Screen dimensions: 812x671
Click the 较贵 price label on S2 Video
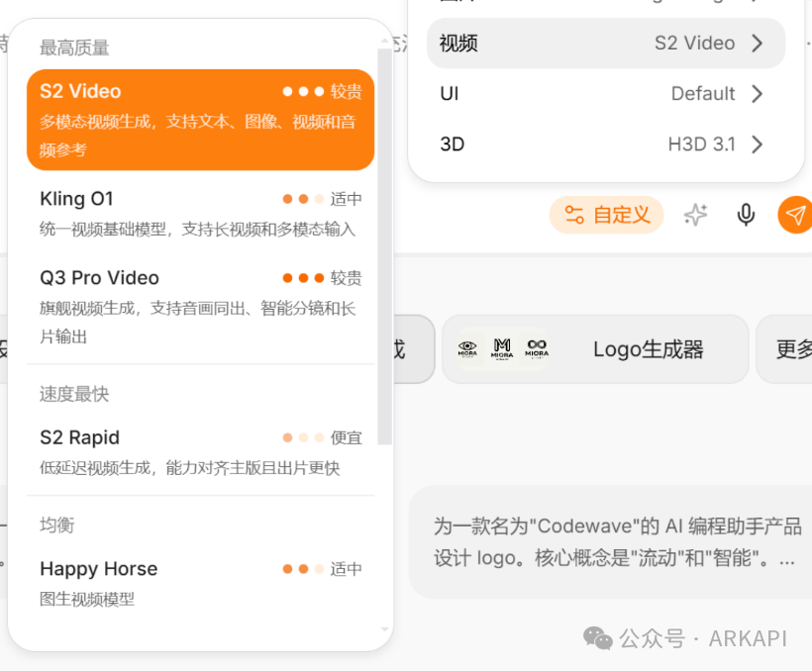pos(346,92)
